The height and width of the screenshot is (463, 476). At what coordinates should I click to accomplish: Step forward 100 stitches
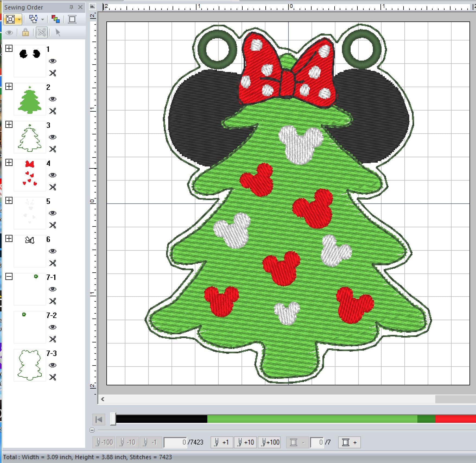270,442
